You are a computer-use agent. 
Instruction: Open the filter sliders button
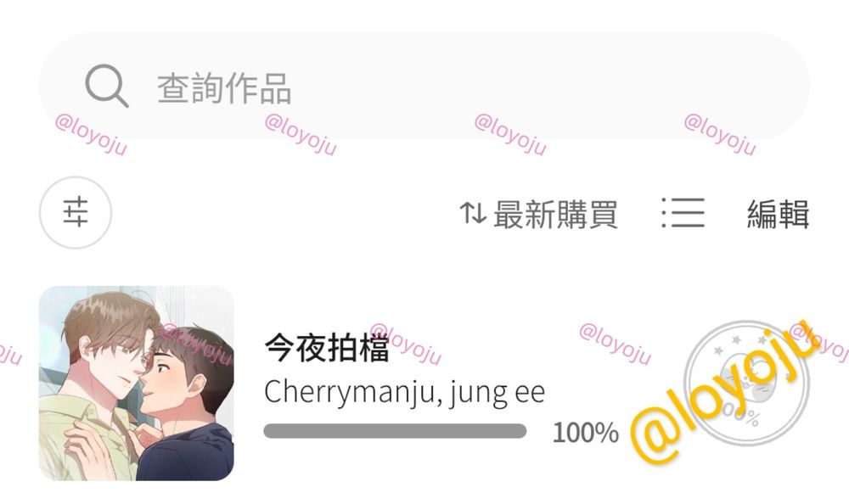pos(76,212)
